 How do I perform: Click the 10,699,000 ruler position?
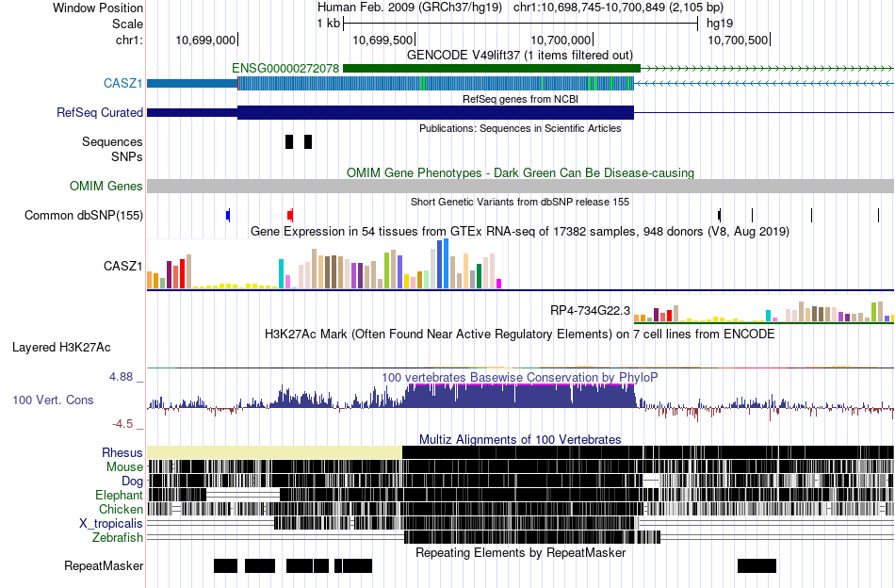point(205,40)
